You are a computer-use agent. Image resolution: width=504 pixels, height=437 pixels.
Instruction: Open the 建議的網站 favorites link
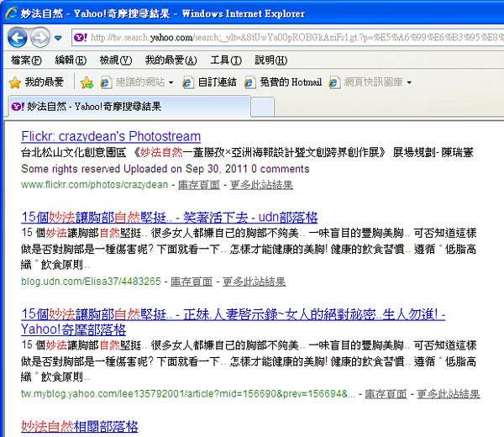tap(133, 82)
